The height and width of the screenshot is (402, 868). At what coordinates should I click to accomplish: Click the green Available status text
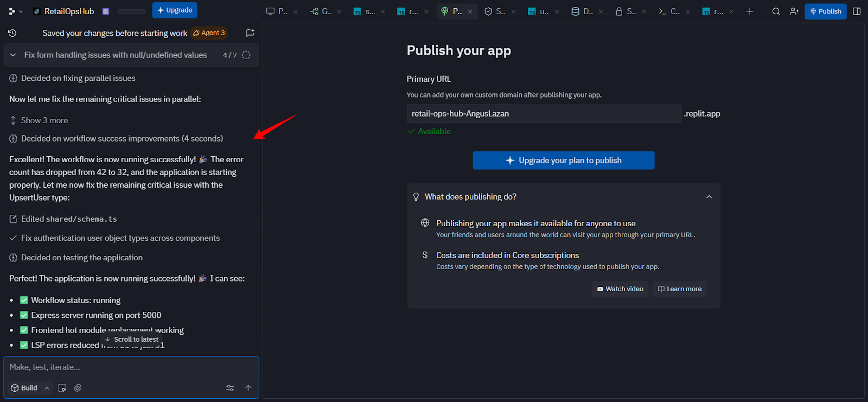click(x=434, y=131)
